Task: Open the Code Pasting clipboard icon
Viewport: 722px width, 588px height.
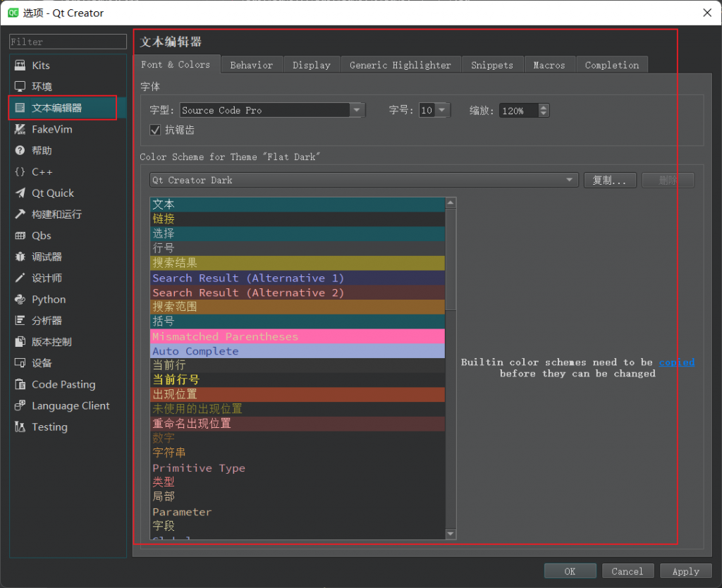Action: [20, 384]
